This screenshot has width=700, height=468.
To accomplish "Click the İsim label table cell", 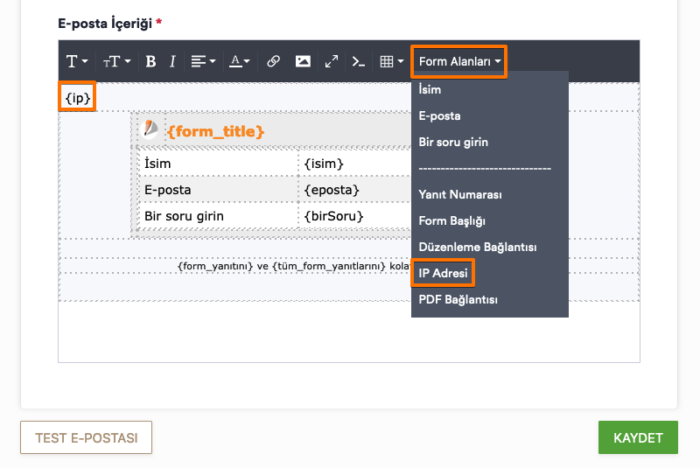I will click(x=218, y=164).
